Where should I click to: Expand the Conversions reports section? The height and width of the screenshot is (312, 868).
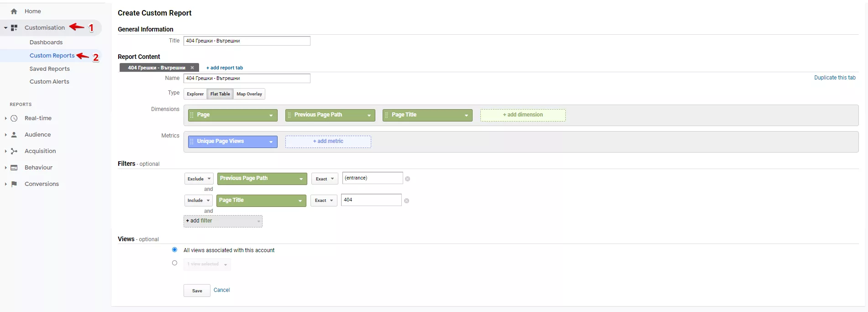tap(5, 184)
